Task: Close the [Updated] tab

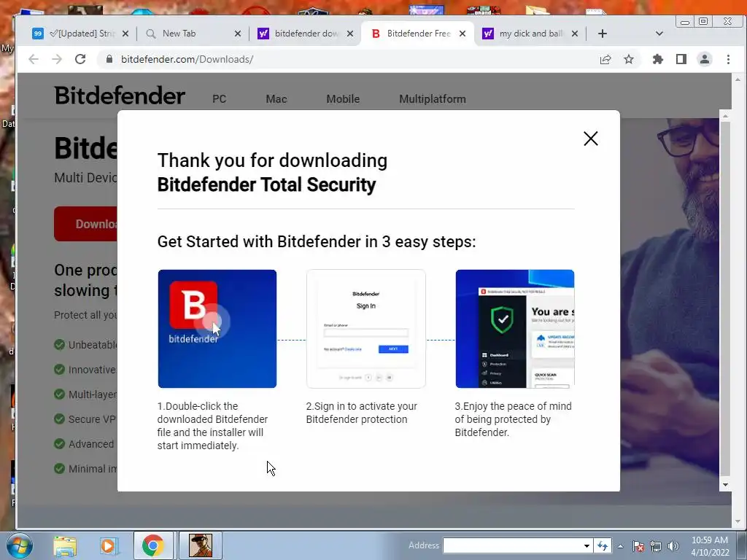Action: [x=125, y=34]
